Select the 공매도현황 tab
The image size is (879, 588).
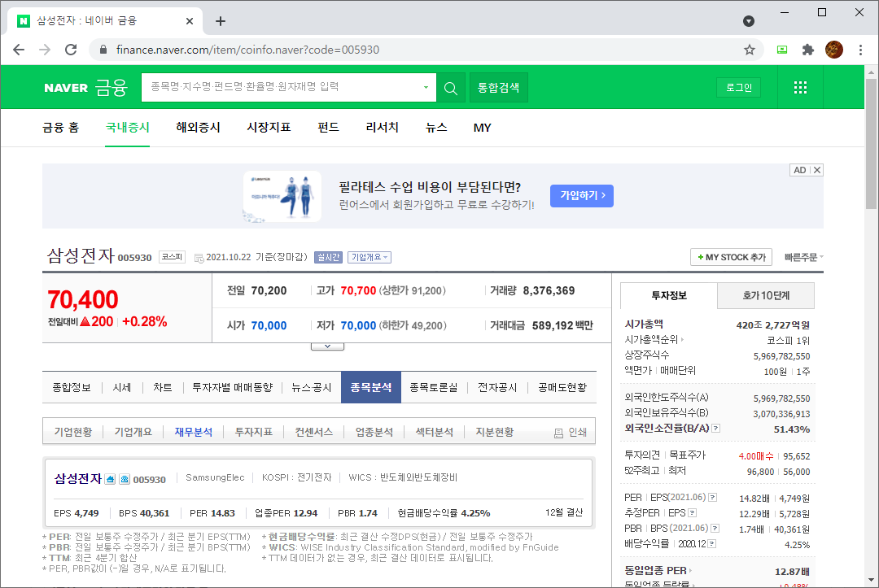562,387
